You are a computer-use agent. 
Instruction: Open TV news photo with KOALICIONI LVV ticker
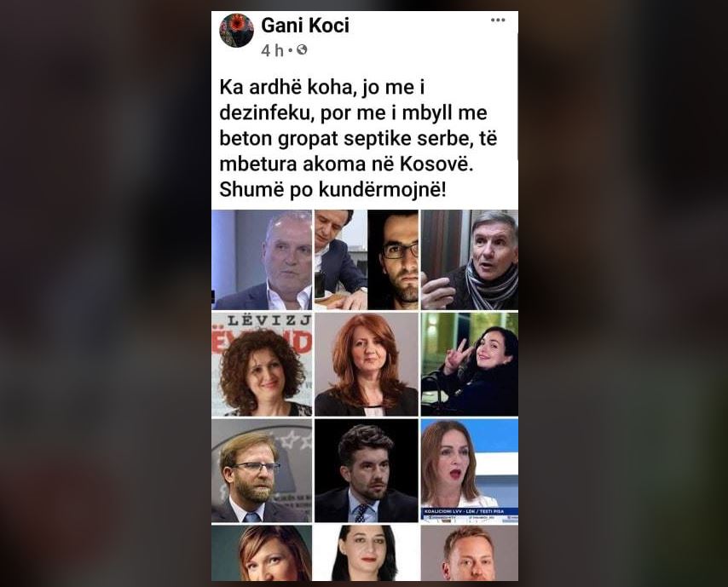(x=470, y=470)
